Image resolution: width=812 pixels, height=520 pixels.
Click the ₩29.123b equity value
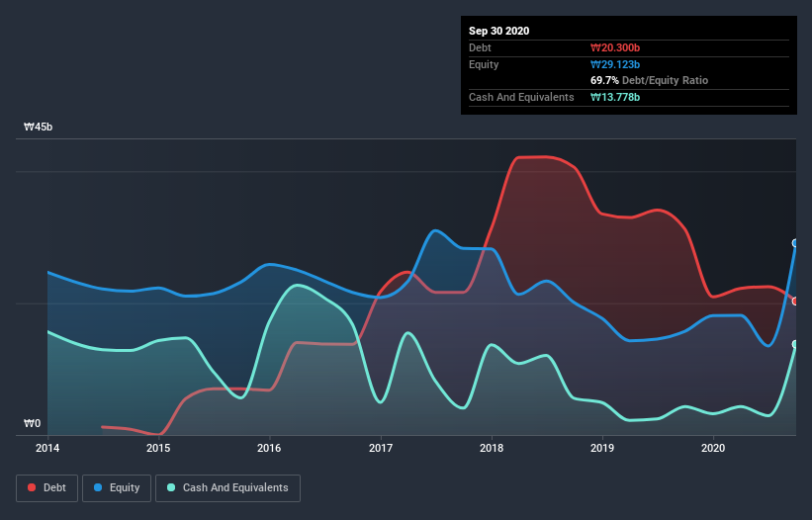pyautogui.click(x=615, y=64)
